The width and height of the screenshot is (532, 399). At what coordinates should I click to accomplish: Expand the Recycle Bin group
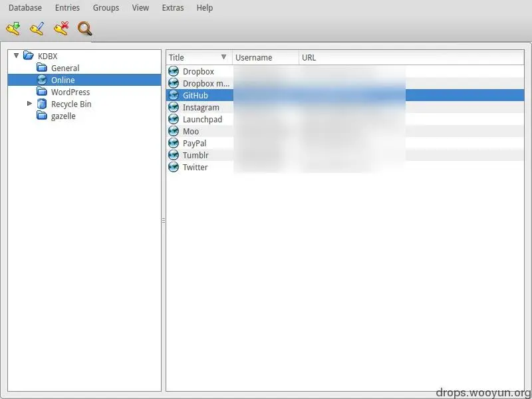[x=29, y=103]
